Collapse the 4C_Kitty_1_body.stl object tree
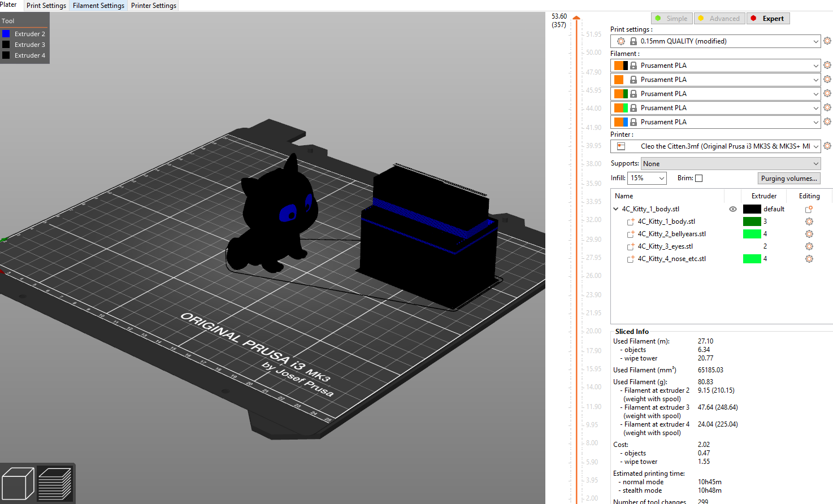This screenshot has height=504, width=833. point(615,209)
